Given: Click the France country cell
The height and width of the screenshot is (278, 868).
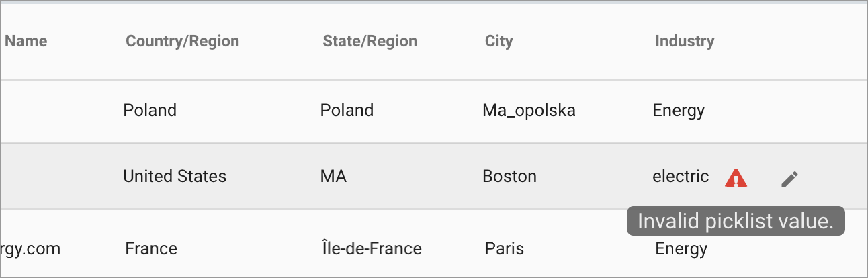Looking at the screenshot, I should [151, 249].
